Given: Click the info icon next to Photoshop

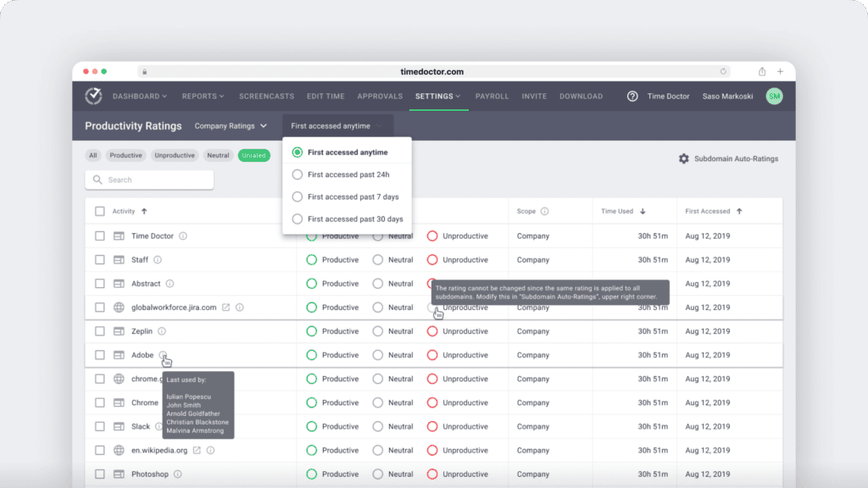Looking at the screenshot, I should (x=178, y=474).
